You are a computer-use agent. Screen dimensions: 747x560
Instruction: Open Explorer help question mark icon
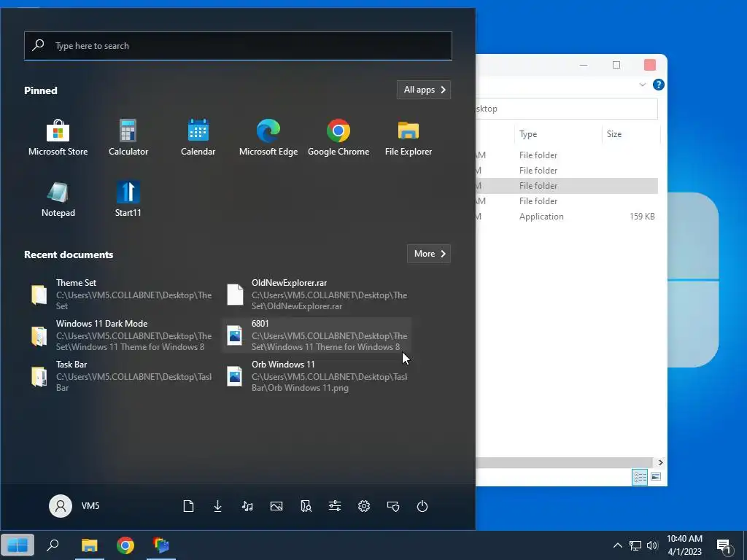click(x=659, y=85)
